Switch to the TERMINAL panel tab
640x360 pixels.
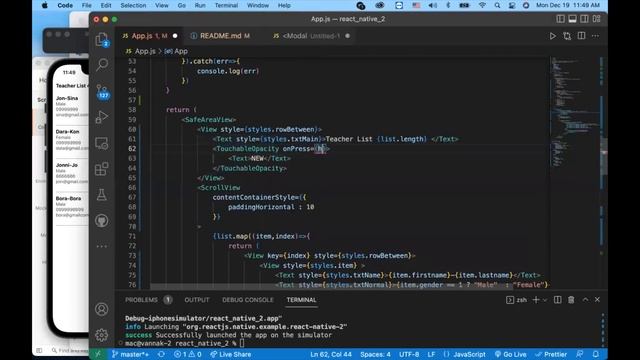click(301, 300)
